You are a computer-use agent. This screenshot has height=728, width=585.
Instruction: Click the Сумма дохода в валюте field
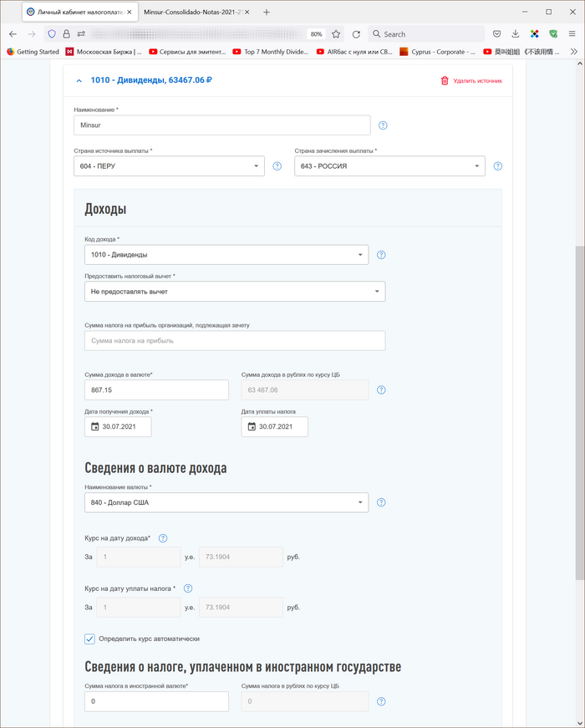coord(156,390)
